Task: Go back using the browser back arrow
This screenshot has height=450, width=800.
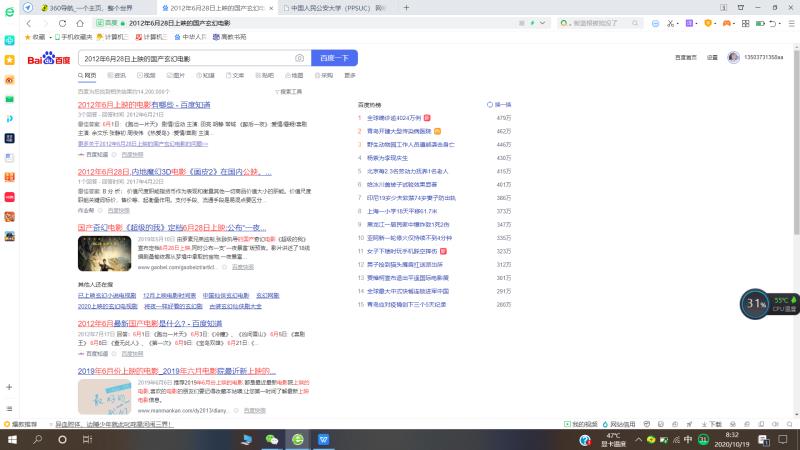Action: 29,23
